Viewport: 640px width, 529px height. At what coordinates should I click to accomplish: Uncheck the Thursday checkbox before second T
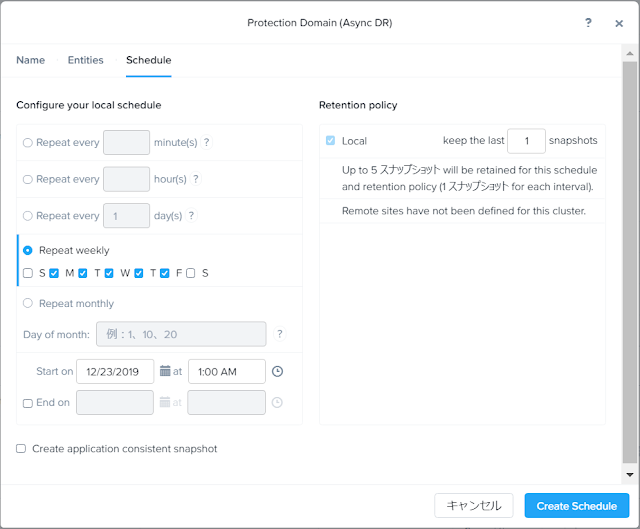[139, 273]
